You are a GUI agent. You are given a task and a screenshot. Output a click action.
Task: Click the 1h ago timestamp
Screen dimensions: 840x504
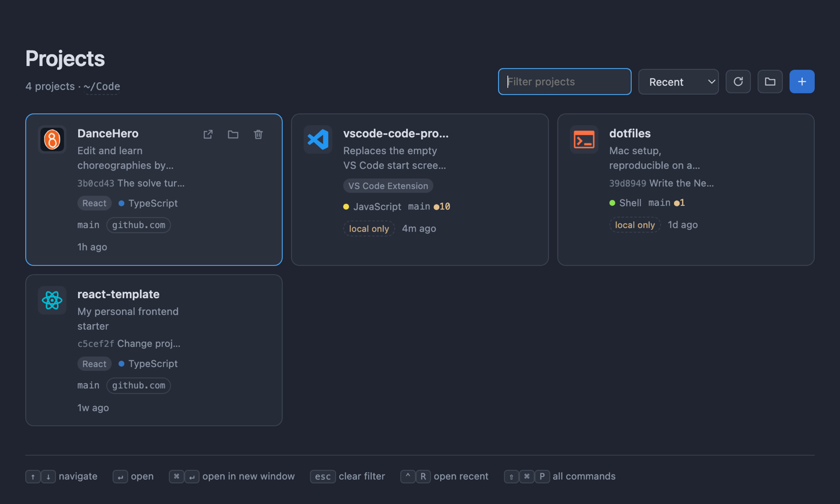tap(92, 247)
